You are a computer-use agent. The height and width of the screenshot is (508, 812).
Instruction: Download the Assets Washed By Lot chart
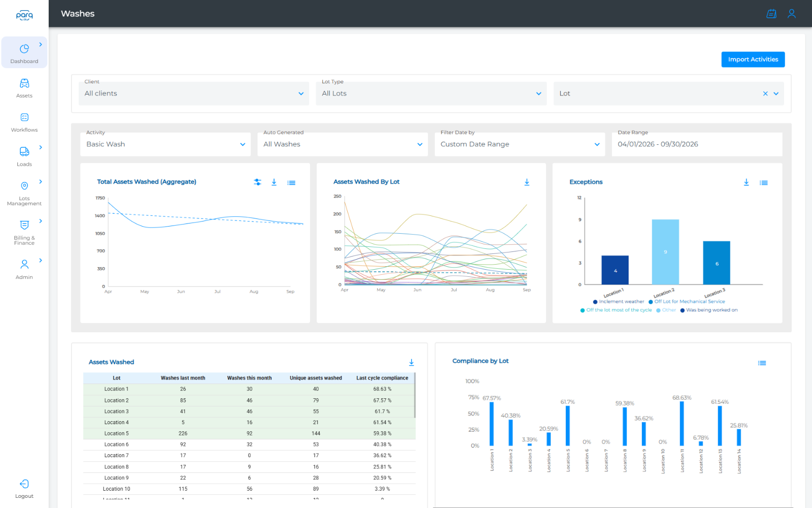(x=527, y=182)
